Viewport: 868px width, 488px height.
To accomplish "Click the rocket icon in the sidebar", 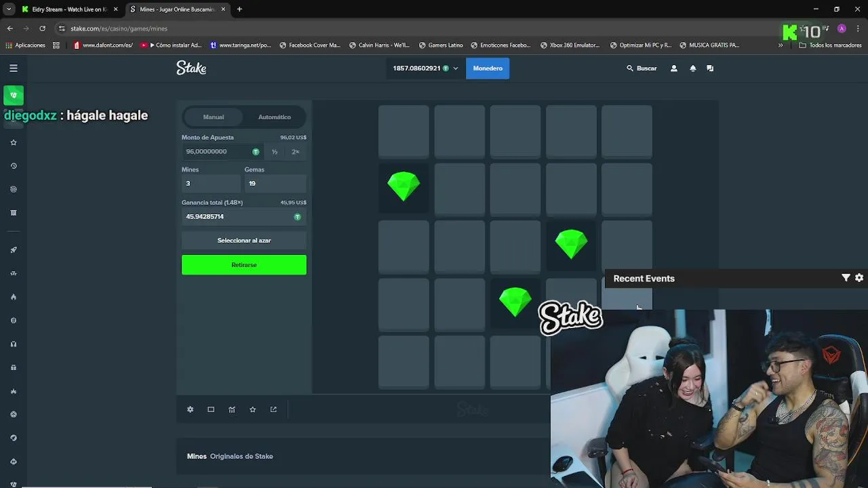I will click(14, 250).
